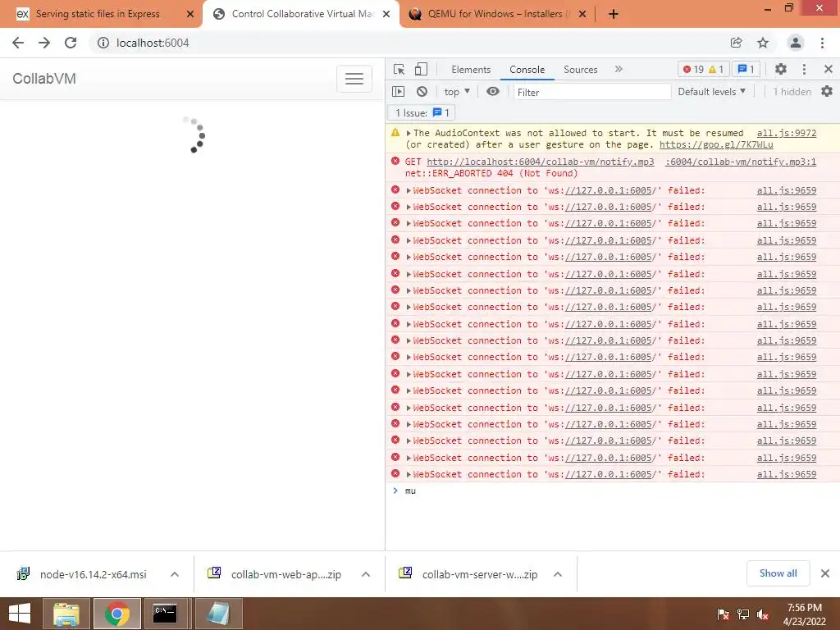The image size is (840, 630).
Task: Open a new tab with plus
Action: click(x=614, y=15)
